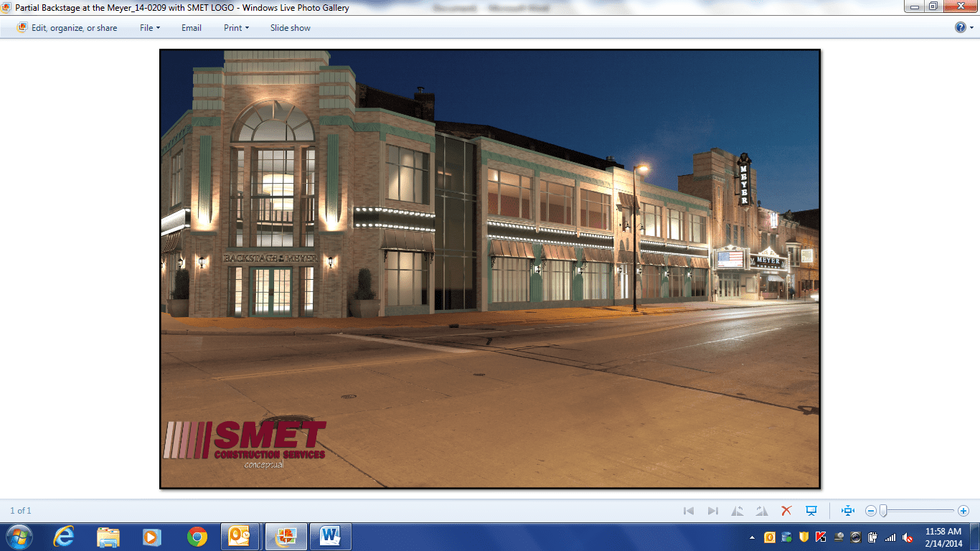Zoom in with the plus button

[x=963, y=511]
